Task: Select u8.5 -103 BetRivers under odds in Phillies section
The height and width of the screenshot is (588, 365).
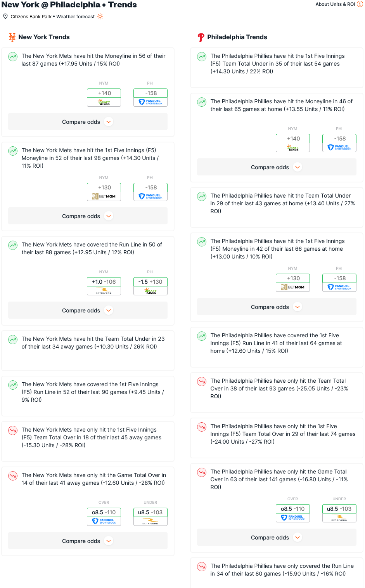Action: point(339,513)
